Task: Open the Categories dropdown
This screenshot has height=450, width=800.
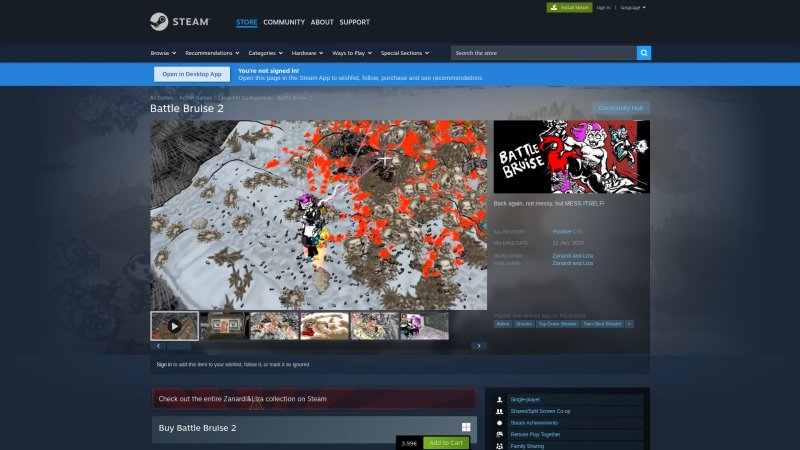Action: coord(265,53)
